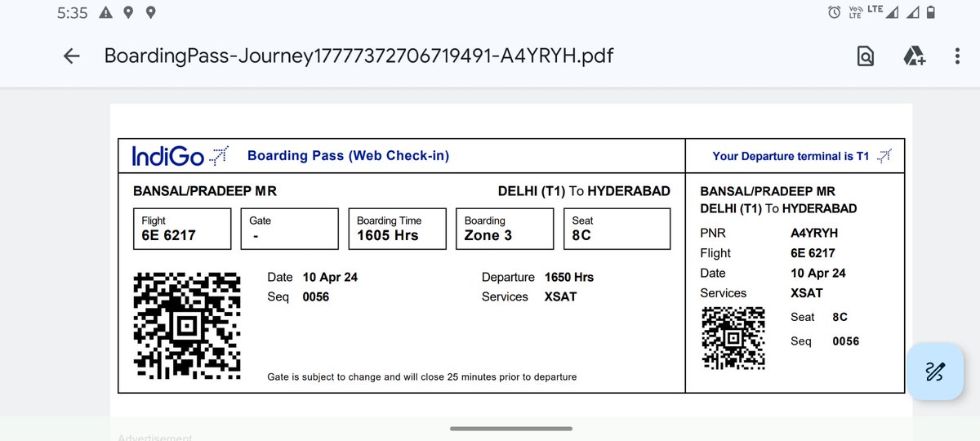
Task: Tap the Seq 0056 text beside large barcode
Action: click(x=298, y=296)
